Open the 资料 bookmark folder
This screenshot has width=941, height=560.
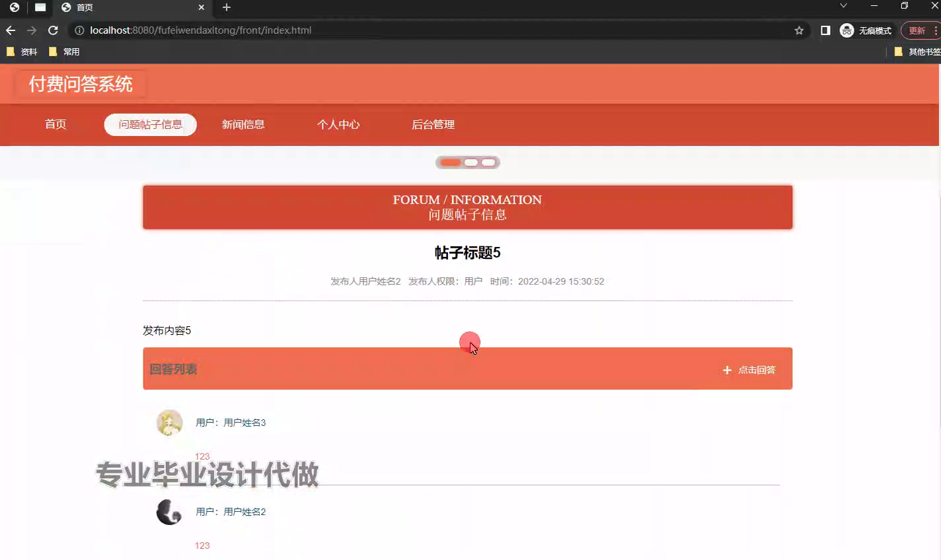coord(22,52)
